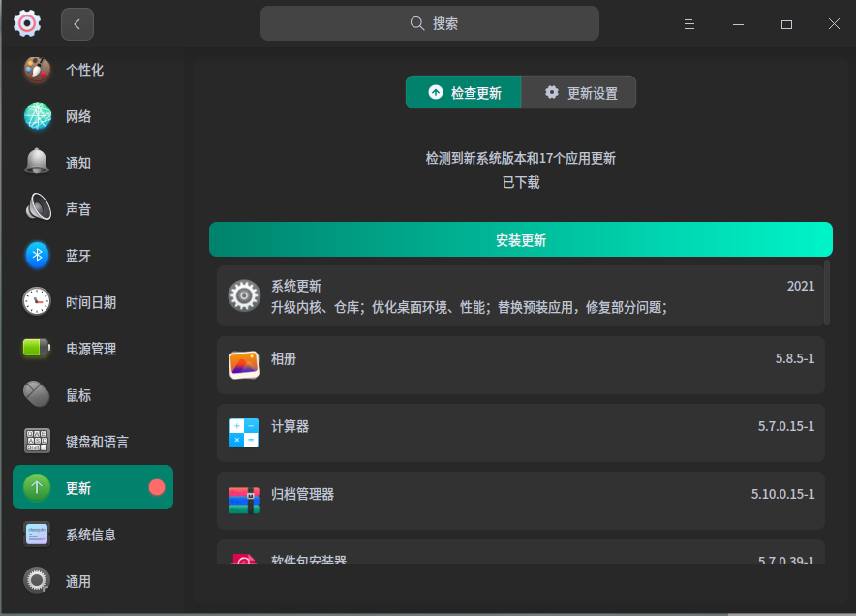Select 系统信息 in the sidebar

93,534
